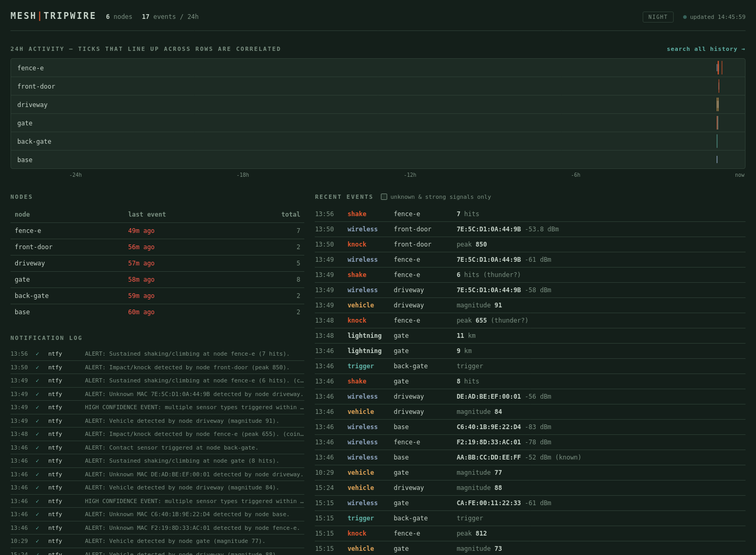Screen dimensions: 756x555
Task: Click the 15:15 trigger back-gate event
Action: point(530,518)
